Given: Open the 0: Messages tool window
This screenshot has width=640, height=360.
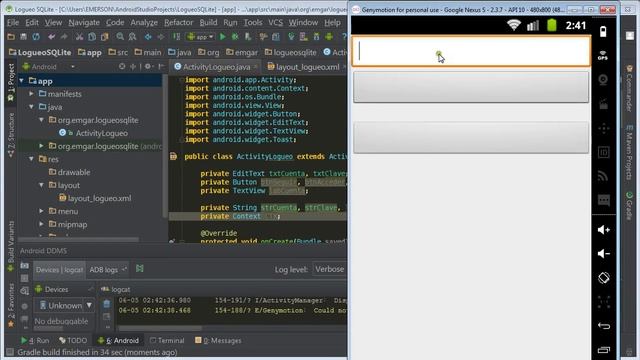Looking at the screenshot, I should pyautogui.click(x=218, y=340).
